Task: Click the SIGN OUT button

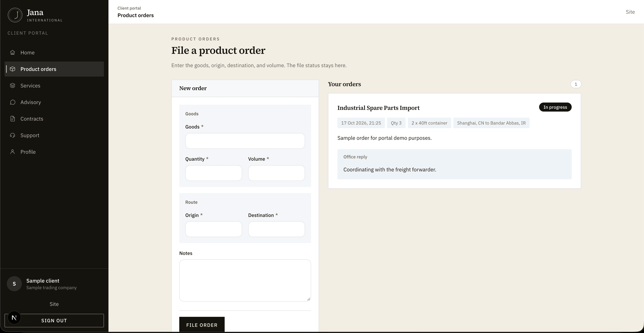Action: (x=54, y=321)
